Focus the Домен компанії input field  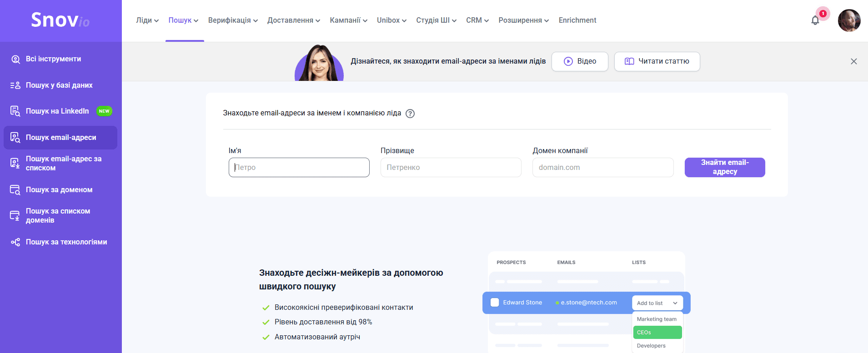603,168
